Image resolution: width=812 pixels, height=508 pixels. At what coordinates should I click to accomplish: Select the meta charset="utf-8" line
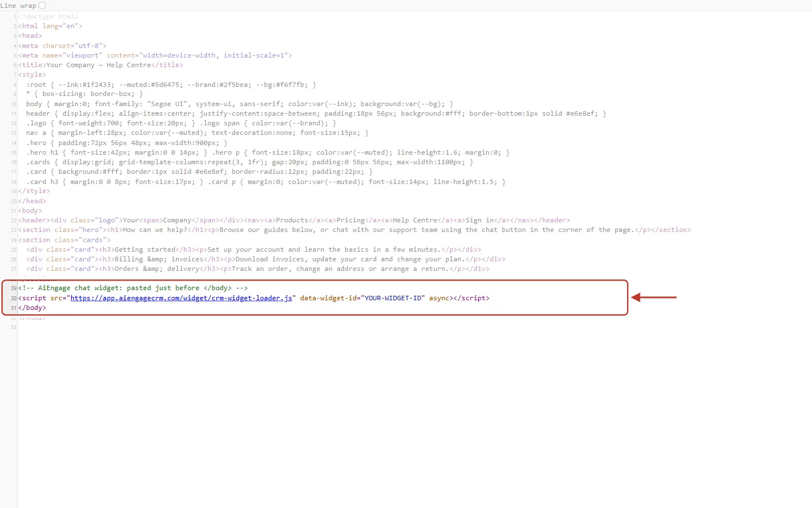point(62,46)
